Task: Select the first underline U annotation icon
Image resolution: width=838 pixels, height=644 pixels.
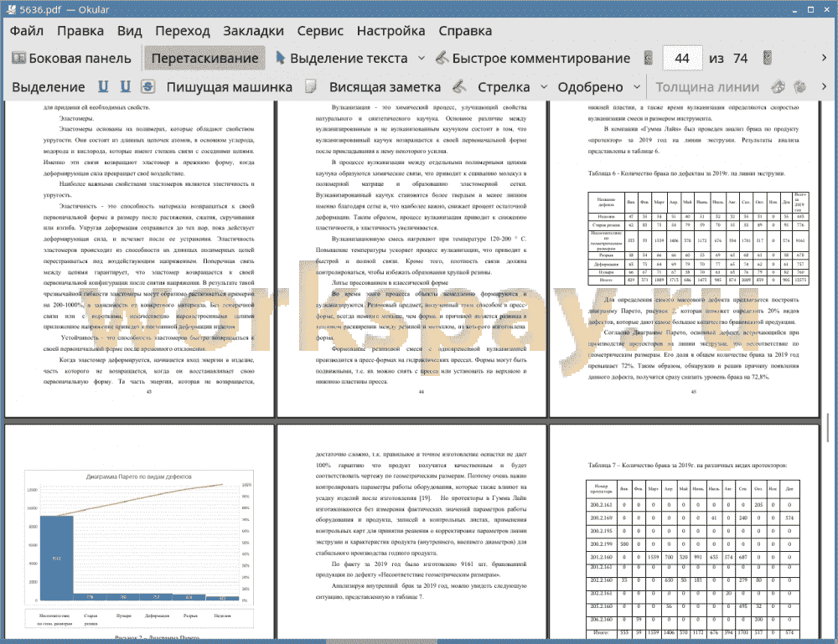Action: 103,86
